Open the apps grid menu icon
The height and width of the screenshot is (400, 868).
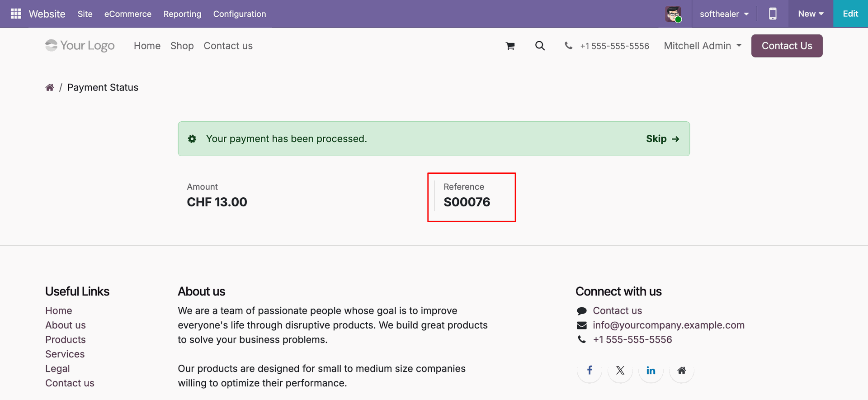[16, 14]
